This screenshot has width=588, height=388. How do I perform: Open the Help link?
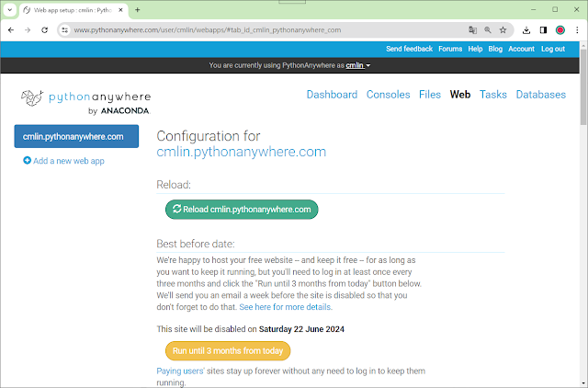475,49
